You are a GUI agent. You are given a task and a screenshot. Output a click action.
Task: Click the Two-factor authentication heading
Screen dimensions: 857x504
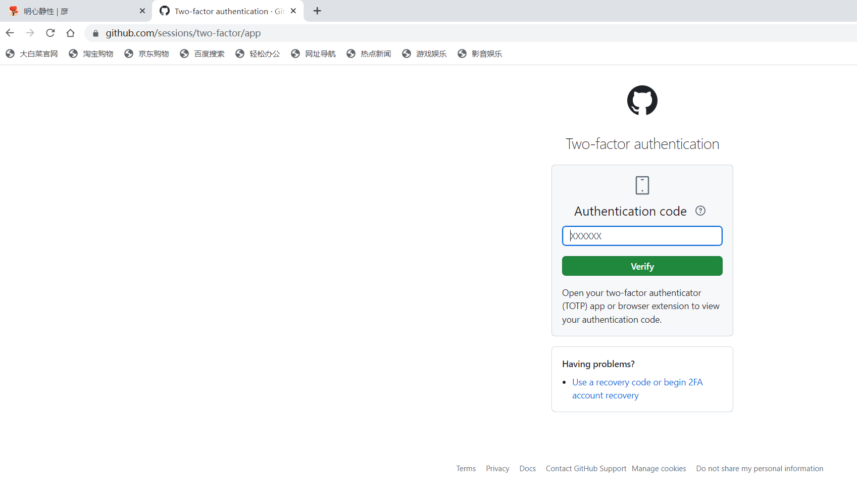point(642,144)
